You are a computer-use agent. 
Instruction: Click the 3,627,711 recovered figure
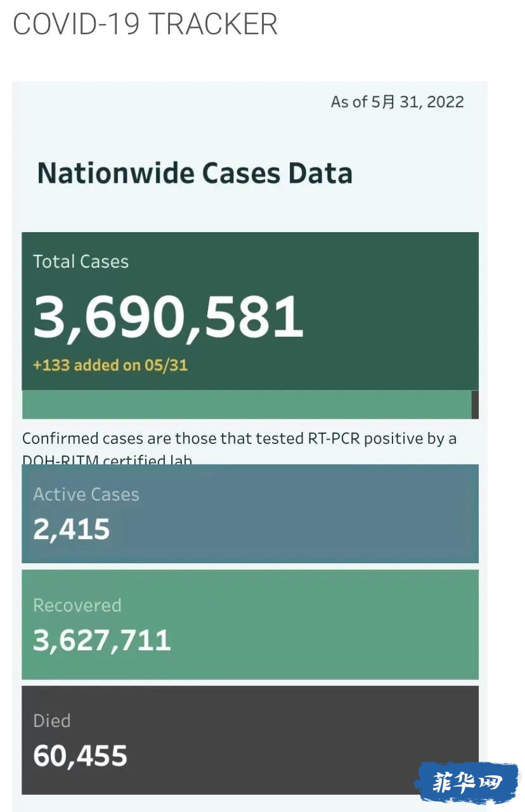[102, 640]
